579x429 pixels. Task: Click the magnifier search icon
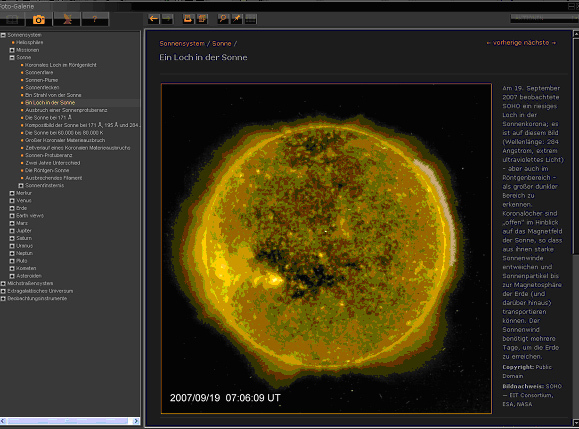click(x=223, y=19)
